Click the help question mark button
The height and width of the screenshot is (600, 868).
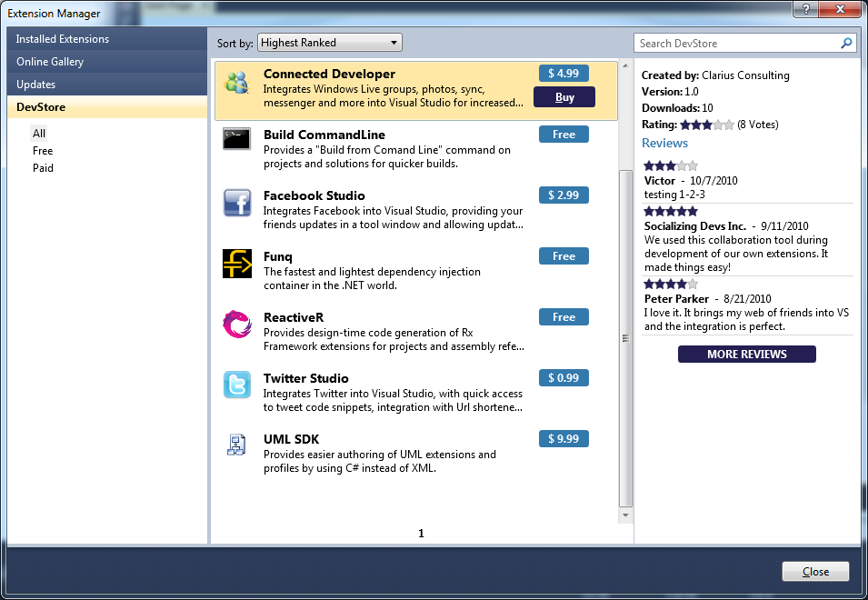[x=806, y=9]
